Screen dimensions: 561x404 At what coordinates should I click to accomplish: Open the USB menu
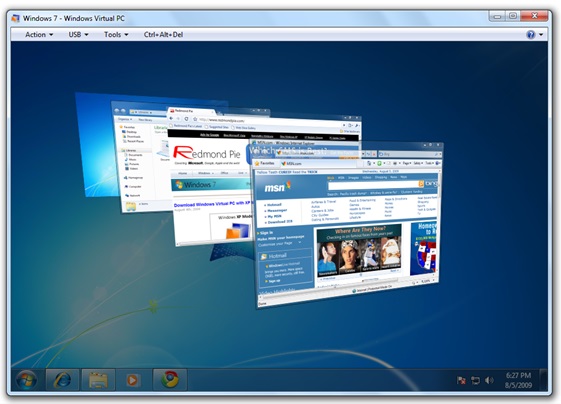tap(78, 35)
